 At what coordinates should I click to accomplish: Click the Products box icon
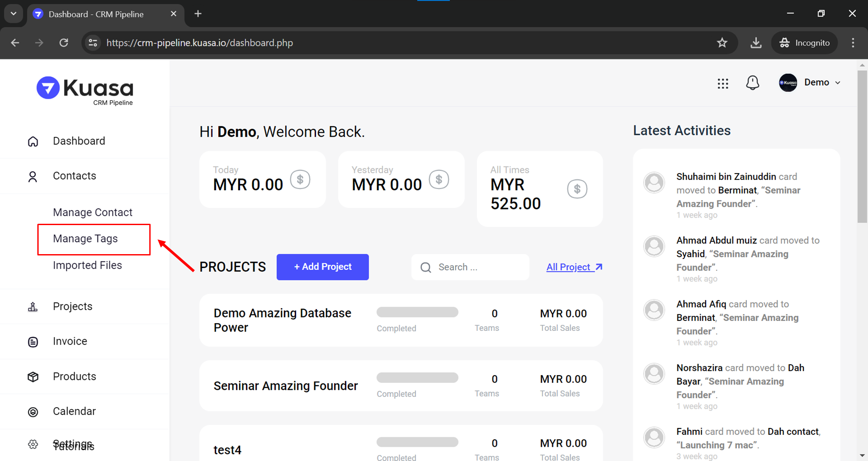[33, 377]
